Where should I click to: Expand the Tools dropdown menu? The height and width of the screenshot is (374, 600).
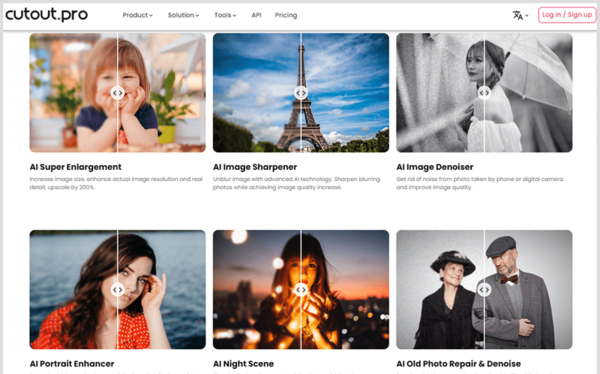pos(225,15)
